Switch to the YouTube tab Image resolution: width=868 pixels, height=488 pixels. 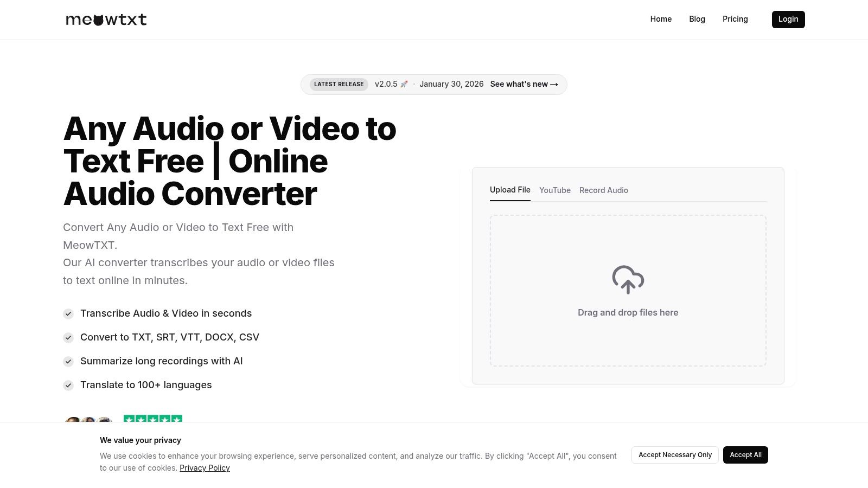[x=555, y=190]
